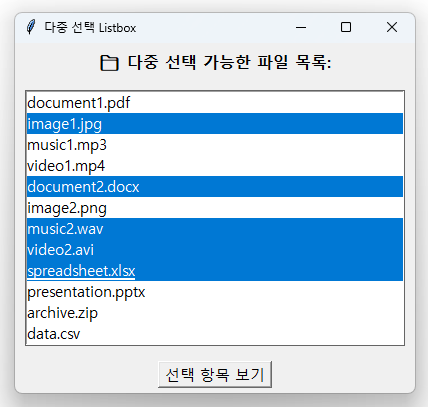The height and width of the screenshot is (407, 428).
Task: Select presentation.pptx in the listbox
Action: [215, 292]
